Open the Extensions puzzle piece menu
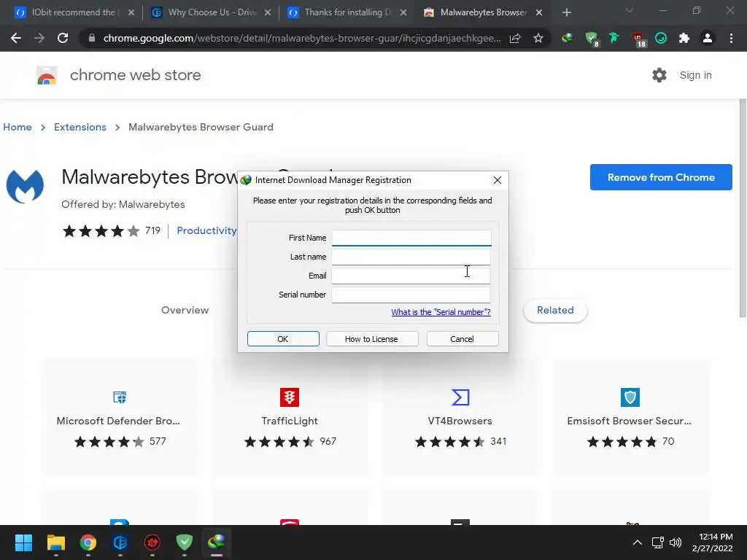This screenshot has height=560, width=747. 684,38
